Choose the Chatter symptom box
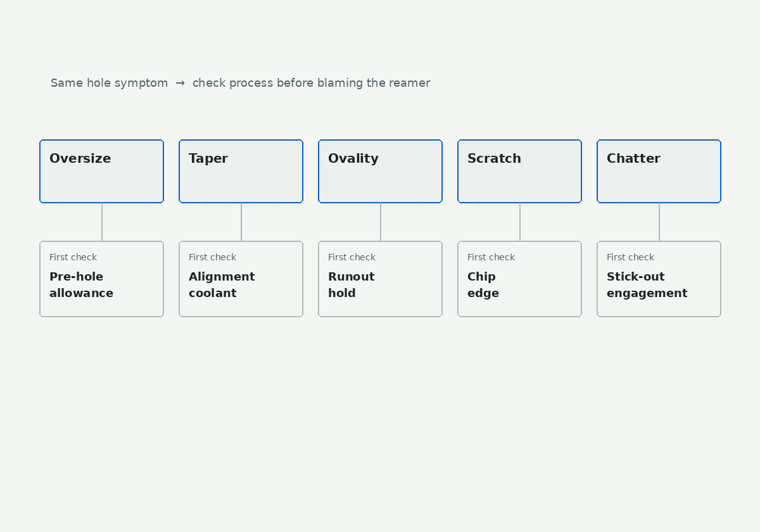The height and width of the screenshot is (532, 760). point(659,171)
